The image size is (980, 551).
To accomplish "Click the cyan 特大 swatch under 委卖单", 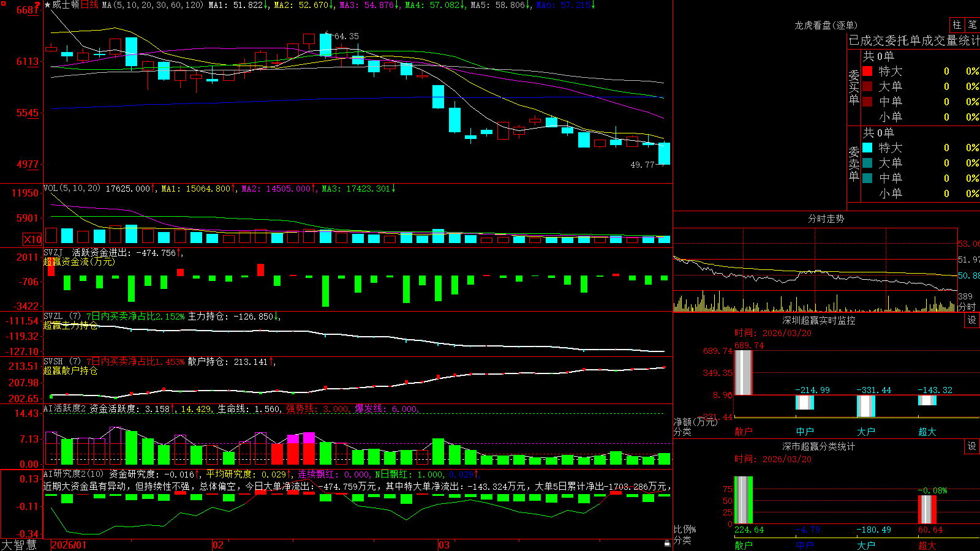I will coord(867,148).
